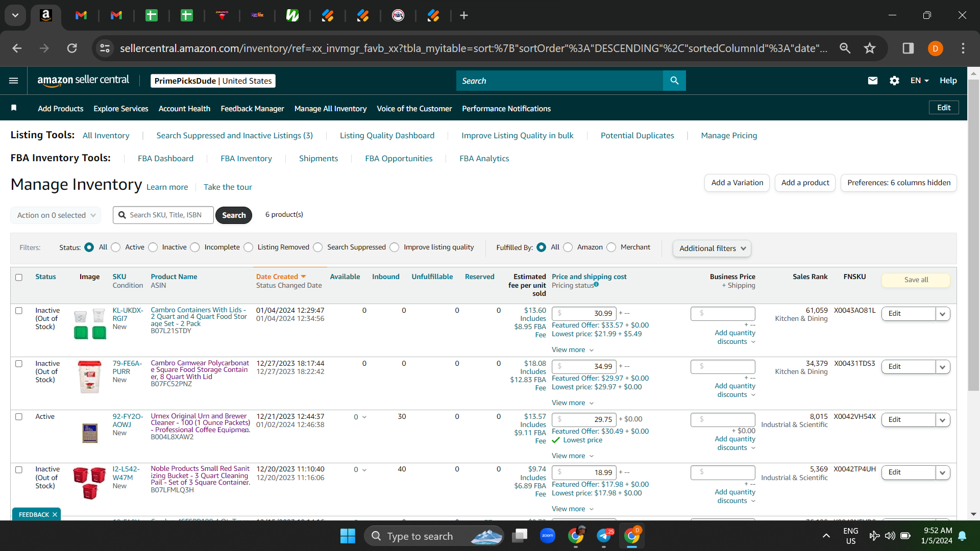
Task: Open the EN language dropdown
Action: [919, 81]
